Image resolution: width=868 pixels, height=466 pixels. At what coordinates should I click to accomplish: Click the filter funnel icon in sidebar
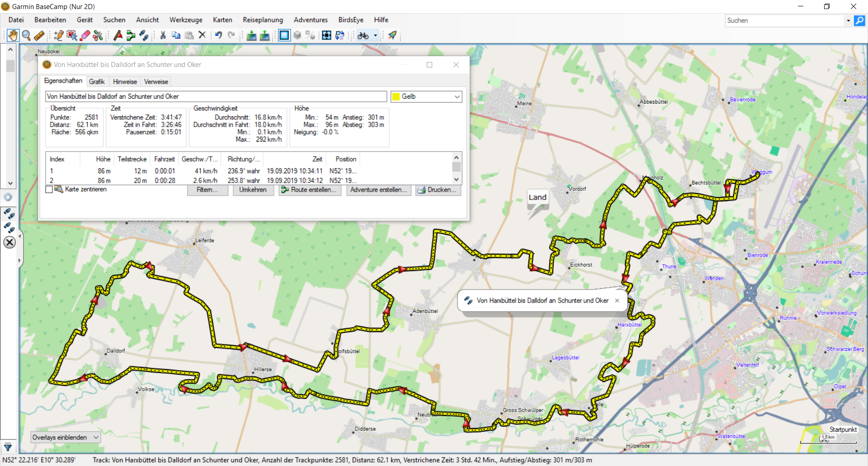pos(8,447)
